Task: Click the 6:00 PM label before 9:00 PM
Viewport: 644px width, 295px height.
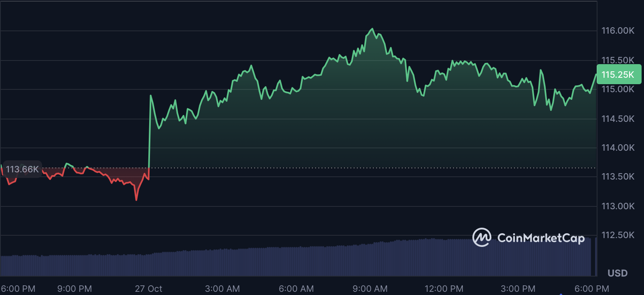Action: (x=18, y=289)
